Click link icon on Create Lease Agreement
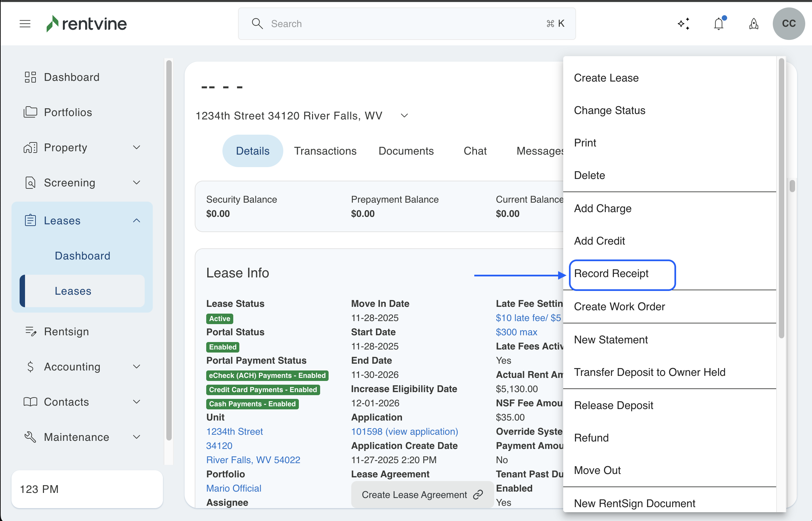Image resolution: width=812 pixels, height=521 pixels. [478, 495]
